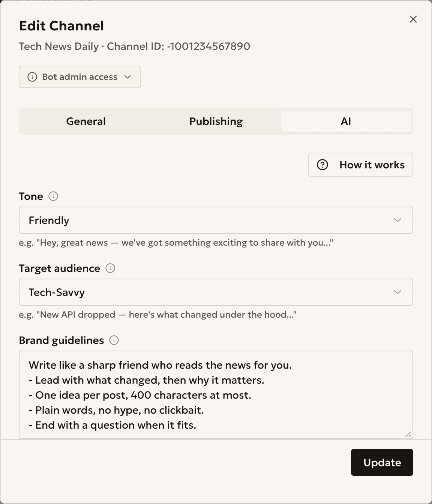The width and height of the screenshot is (432, 504).
Task: Click the textarea resize handle corner
Action: pyautogui.click(x=408, y=434)
